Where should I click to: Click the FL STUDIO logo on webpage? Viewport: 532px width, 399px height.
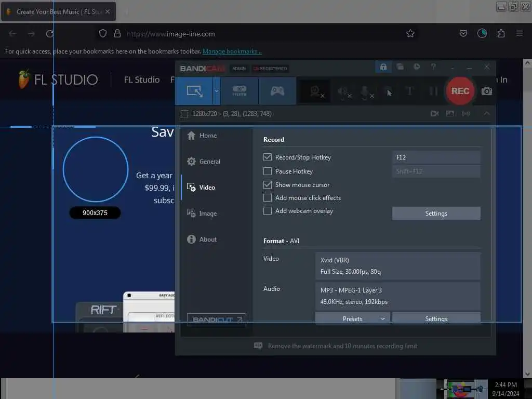[58, 79]
